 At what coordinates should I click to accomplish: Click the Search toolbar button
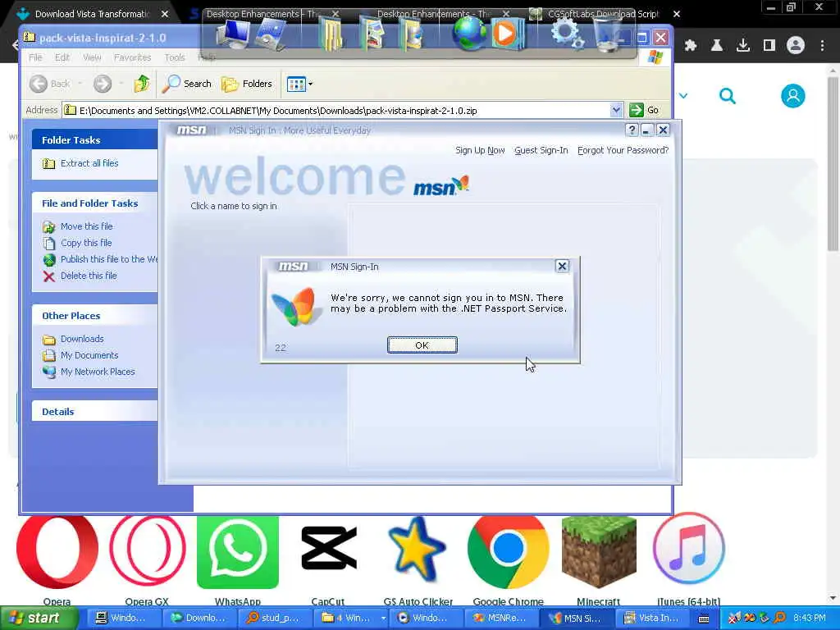[x=187, y=84]
